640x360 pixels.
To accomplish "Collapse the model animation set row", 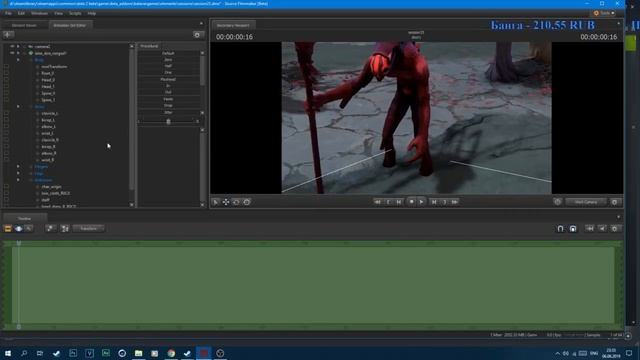I will [18, 53].
